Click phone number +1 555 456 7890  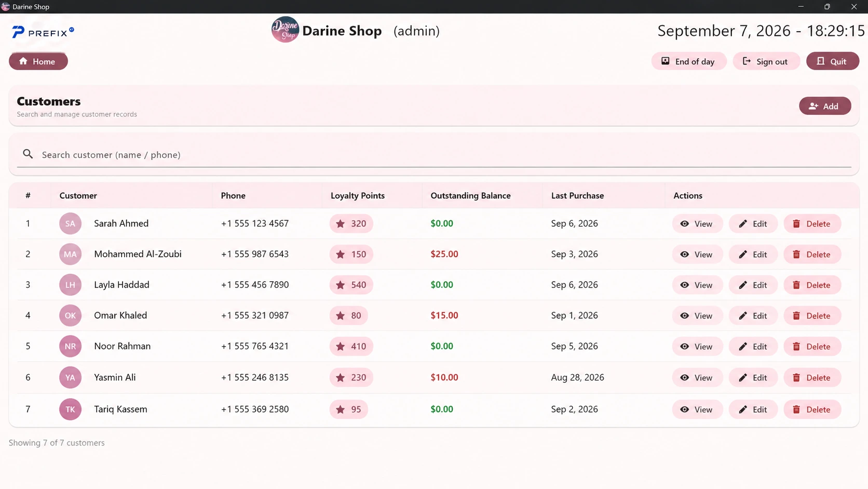tap(255, 285)
